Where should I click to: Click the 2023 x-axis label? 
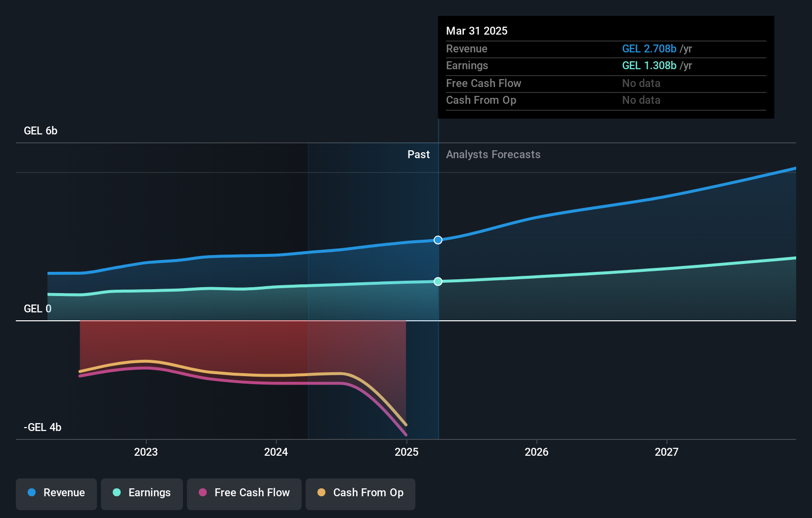pyautogui.click(x=146, y=452)
